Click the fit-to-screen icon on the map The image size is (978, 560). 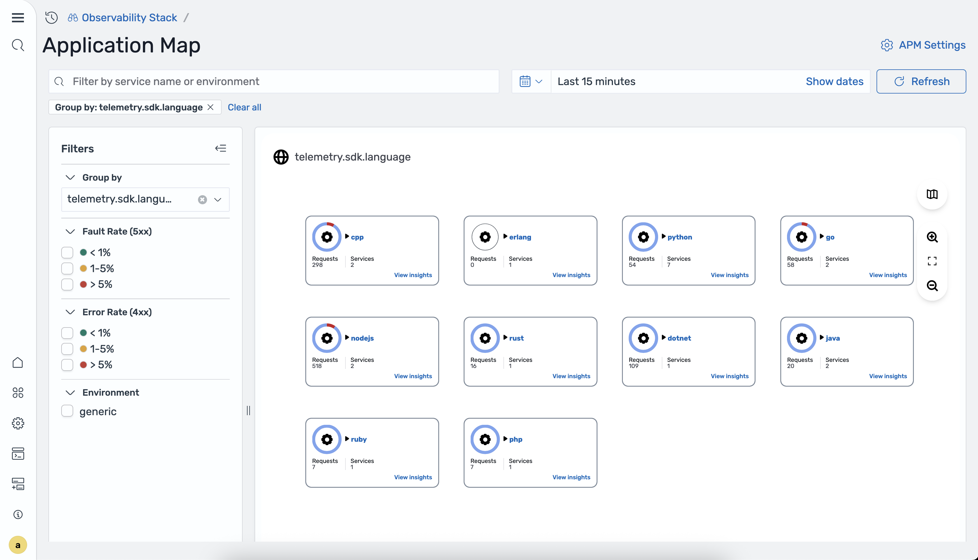click(932, 261)
